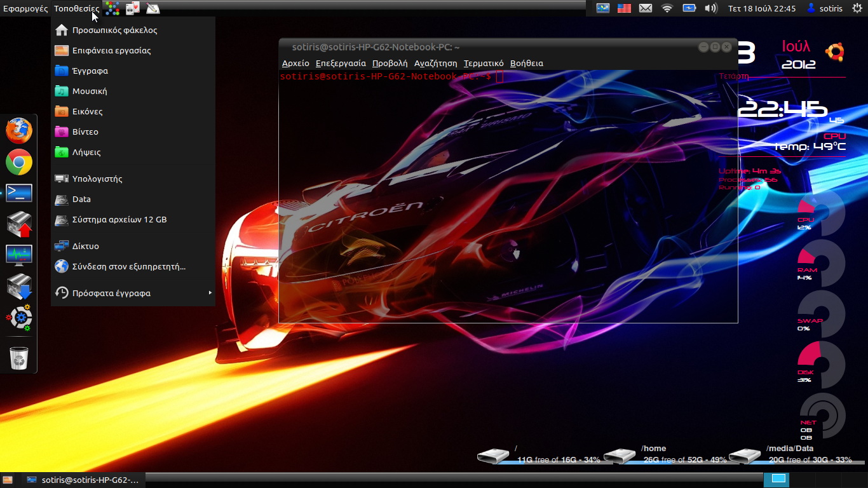Screen dimensions: 868x488
Task: Click the terminal title bar text
Action: tap(376, 47)
